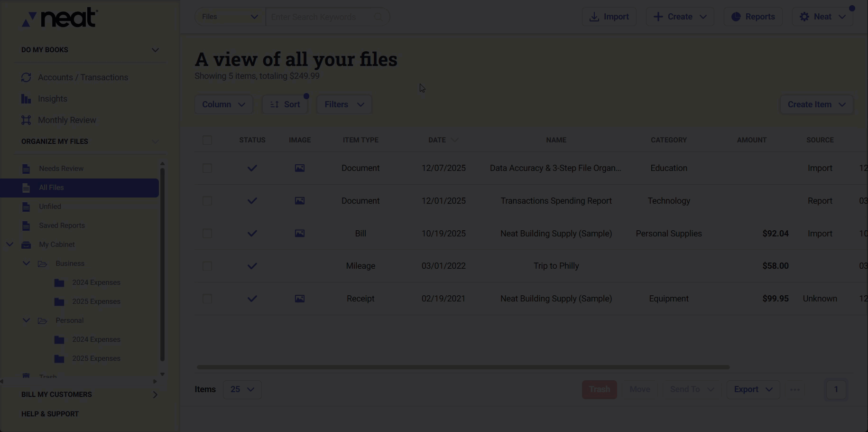
Task: Select Needs Review in sidebar
Action: tap(61, 169)
